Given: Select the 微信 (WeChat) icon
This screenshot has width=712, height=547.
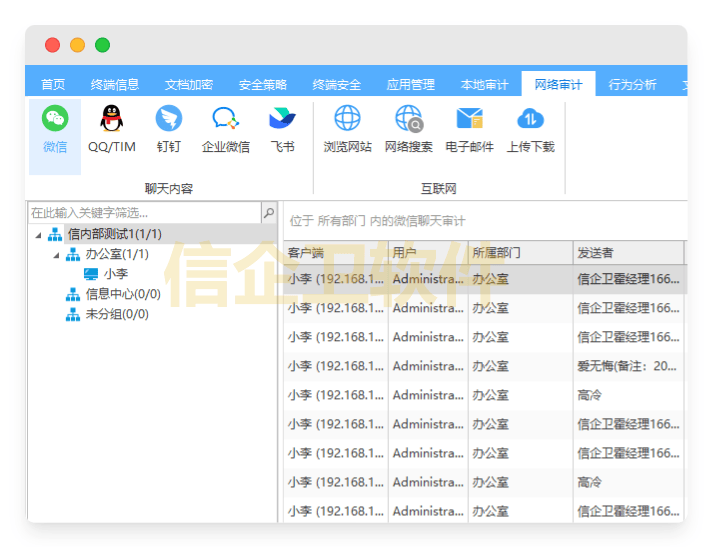Looking at the screenshot, I should point(55,130).
